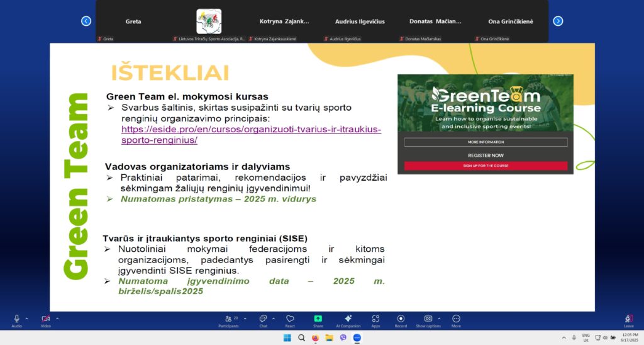Expand video options arrow
644x345 pixels.
point(57,319)
